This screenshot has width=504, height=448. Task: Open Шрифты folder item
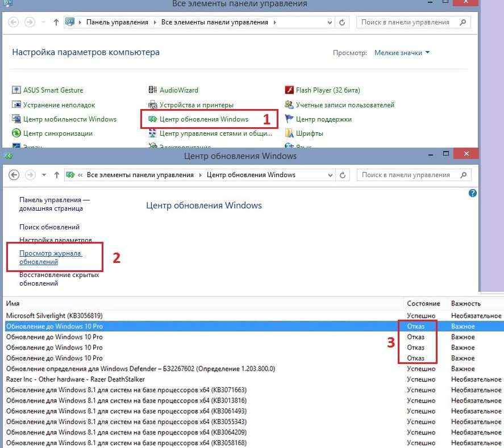pyautogui.click(x=304, y=133)
